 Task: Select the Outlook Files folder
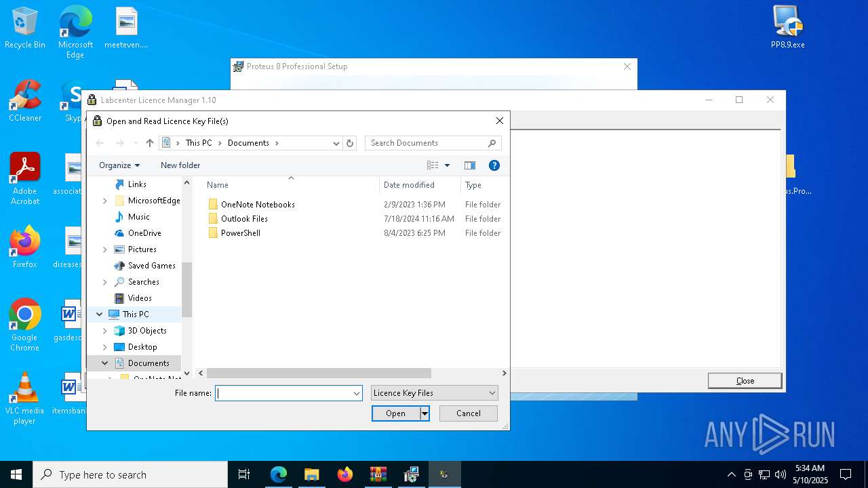click(244, 218)
